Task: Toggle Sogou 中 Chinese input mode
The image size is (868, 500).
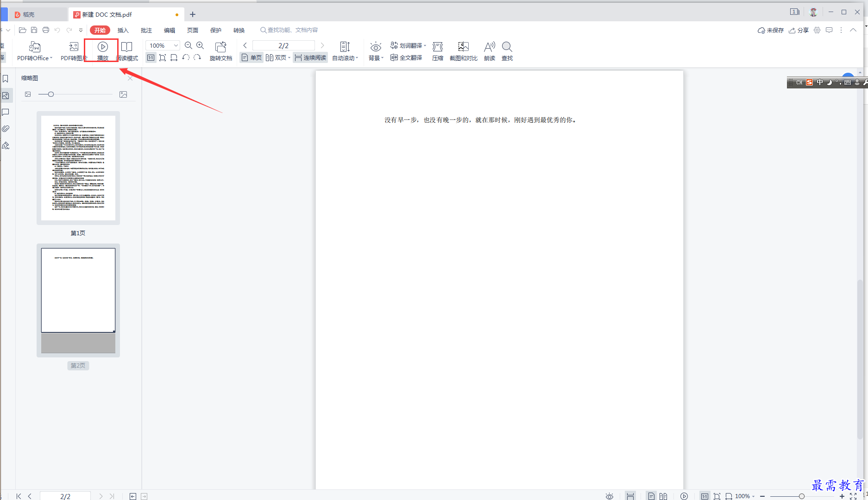Action: click(820, 82)
